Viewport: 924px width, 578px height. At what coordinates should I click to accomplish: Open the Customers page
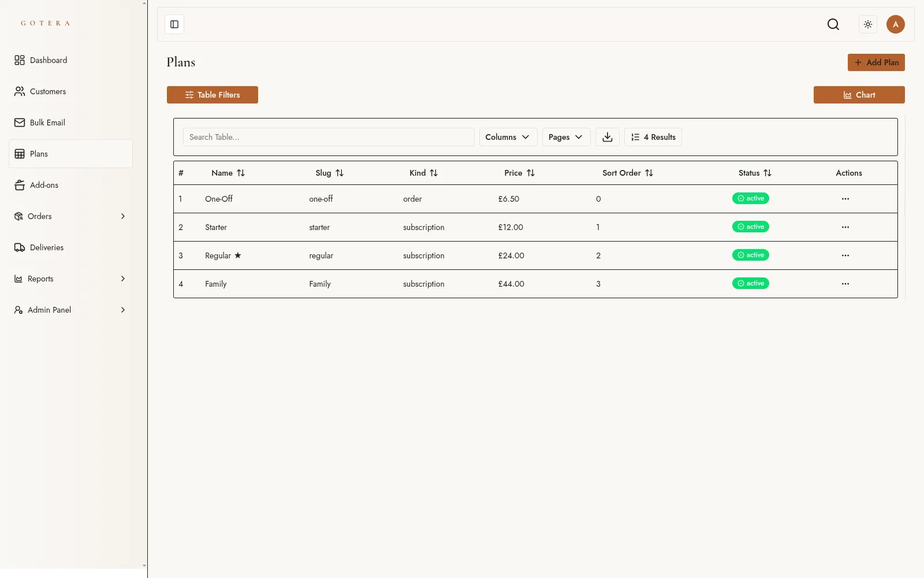coord(70,91)
